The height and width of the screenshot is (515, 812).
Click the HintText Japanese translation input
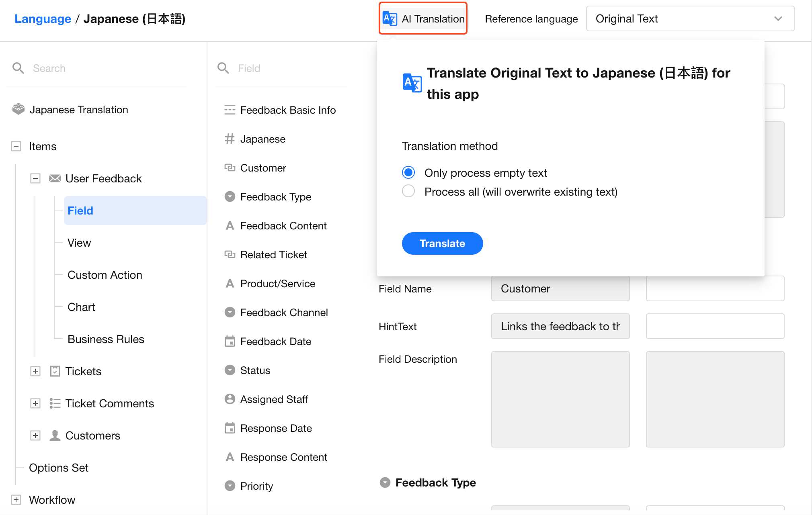click(x=715, y=326)
